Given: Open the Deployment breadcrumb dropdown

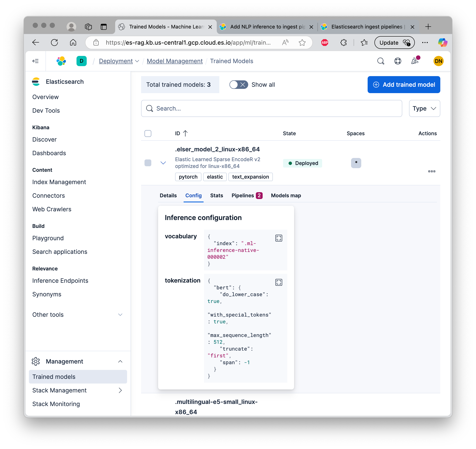Looking at the screenshot, I should 119,61.
